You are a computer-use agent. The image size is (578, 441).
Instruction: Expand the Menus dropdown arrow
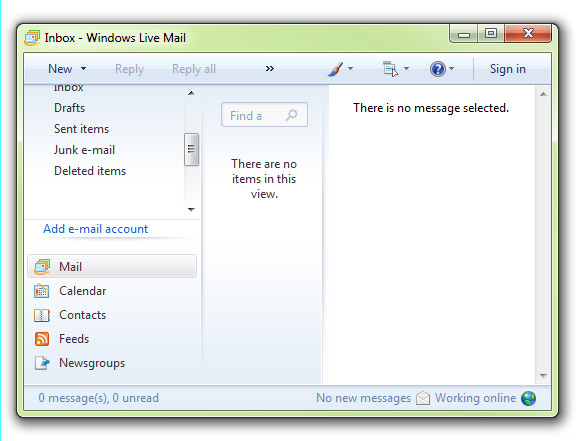[x=406, y=69]
